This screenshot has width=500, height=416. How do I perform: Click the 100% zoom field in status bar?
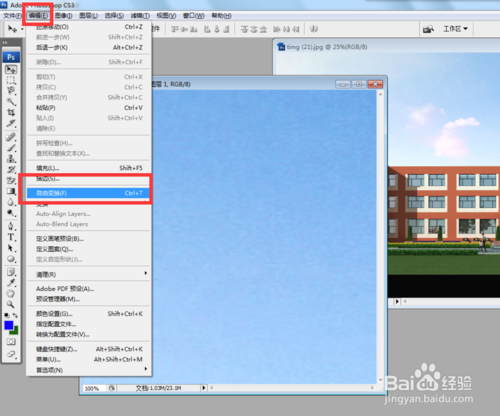point(92,388)
